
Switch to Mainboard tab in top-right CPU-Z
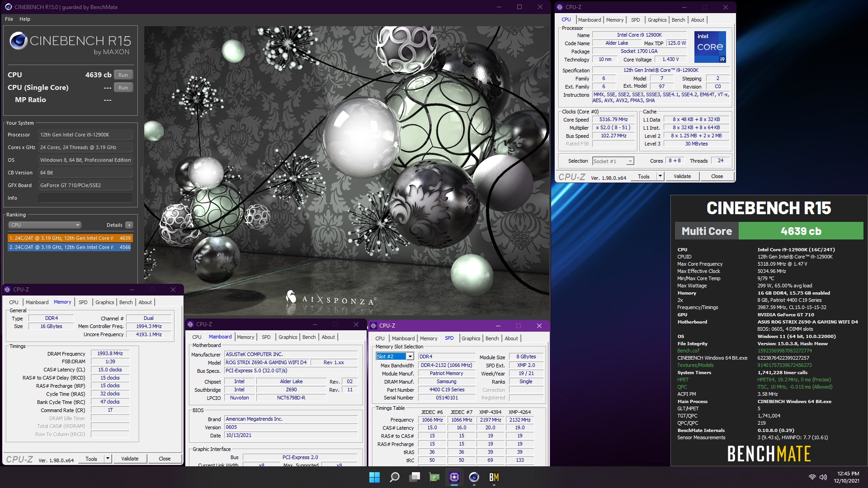(589, 20)
